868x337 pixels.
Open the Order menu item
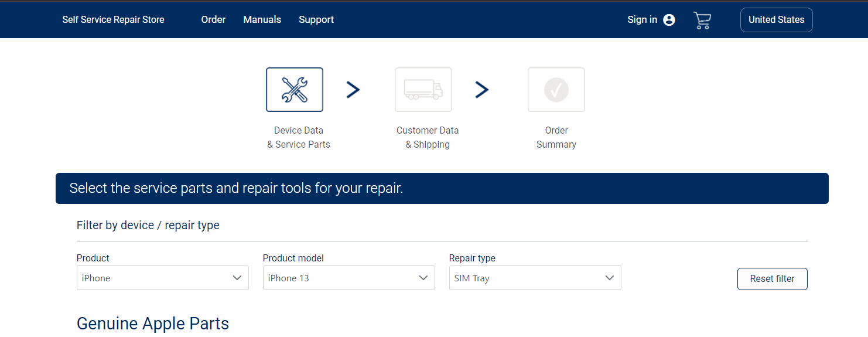pos(213,20)
